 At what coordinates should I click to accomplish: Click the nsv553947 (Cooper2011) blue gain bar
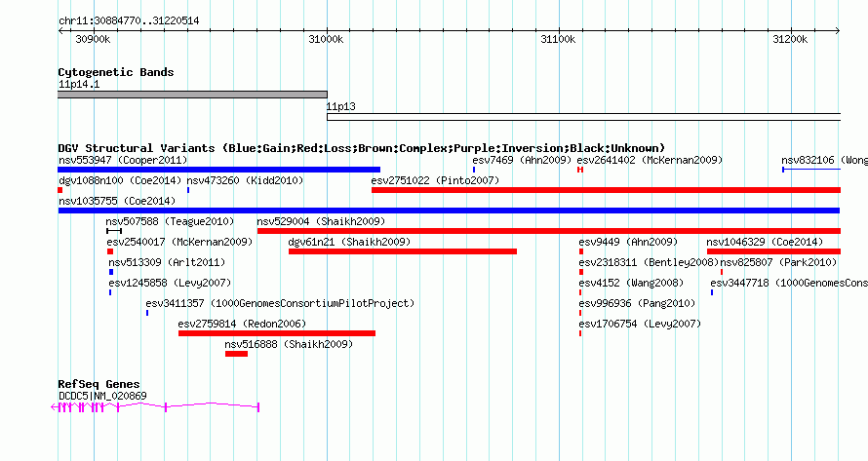tap(219, 170)
